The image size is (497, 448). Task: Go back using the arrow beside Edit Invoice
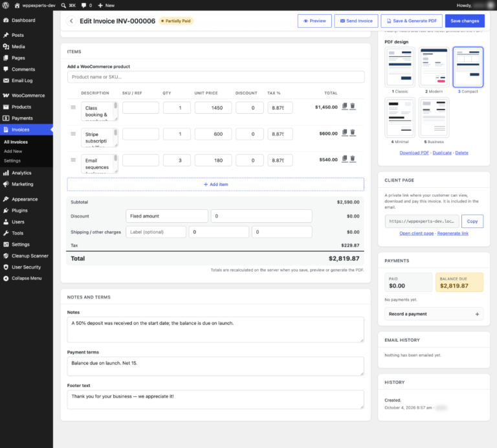(x=71, y=21)
